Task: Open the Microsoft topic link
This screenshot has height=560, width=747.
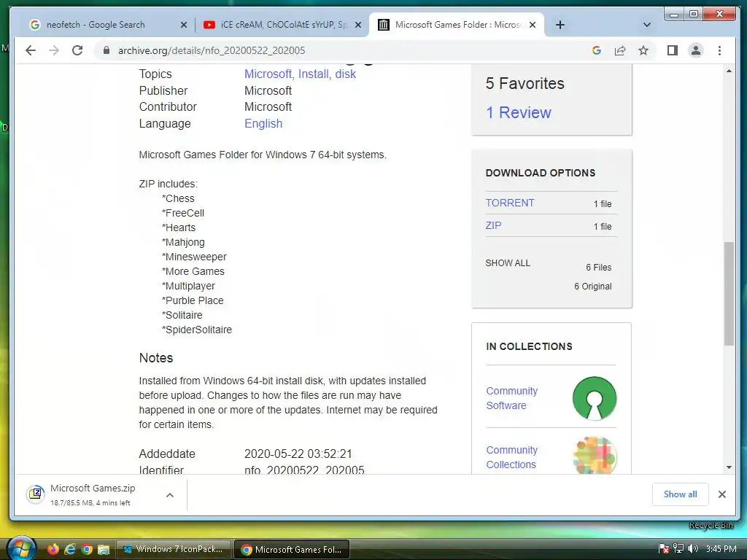Action: click(x=268, y=74)
